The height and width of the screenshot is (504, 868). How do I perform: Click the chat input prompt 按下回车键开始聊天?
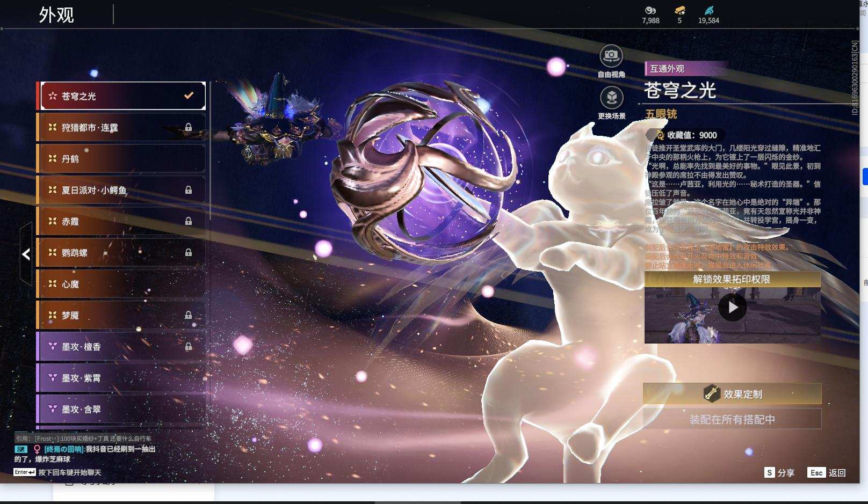click(70, 472)
